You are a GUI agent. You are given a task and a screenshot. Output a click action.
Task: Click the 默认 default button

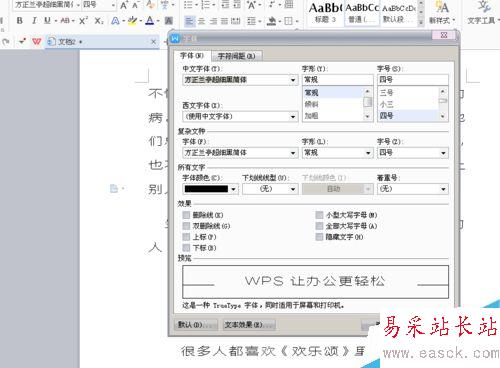point(196,324)
